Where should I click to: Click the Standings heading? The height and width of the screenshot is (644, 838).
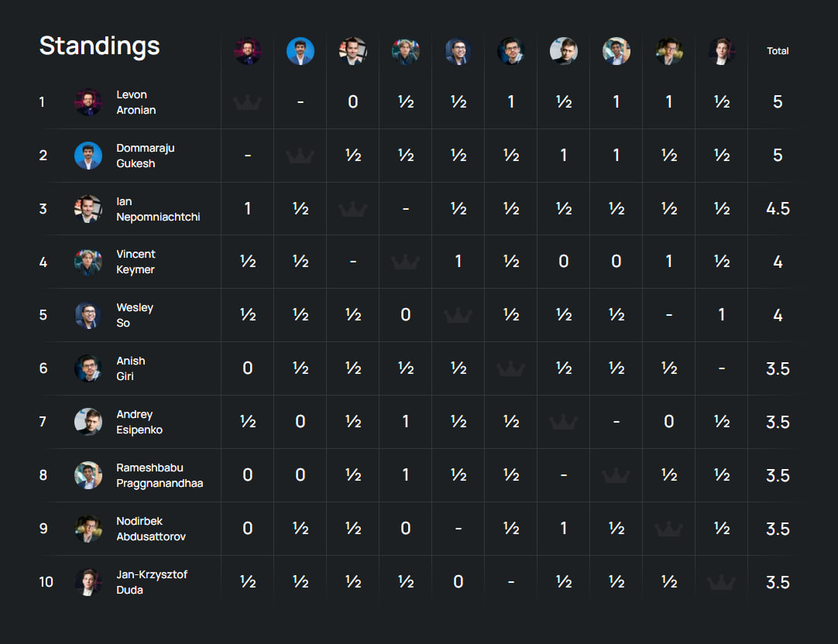99,46
